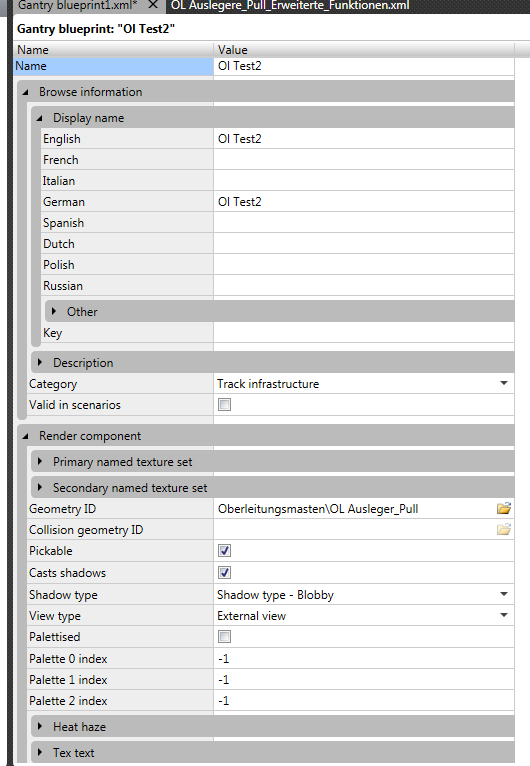Expand the Description section

[x=40, y=362]
